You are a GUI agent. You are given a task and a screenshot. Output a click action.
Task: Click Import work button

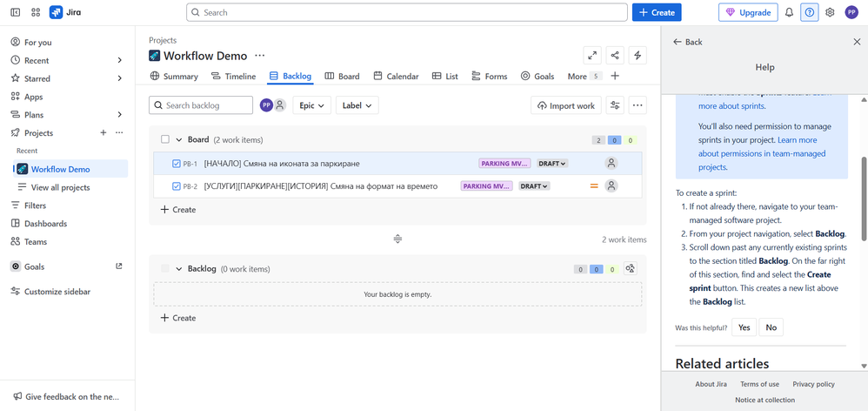[565, 105]
